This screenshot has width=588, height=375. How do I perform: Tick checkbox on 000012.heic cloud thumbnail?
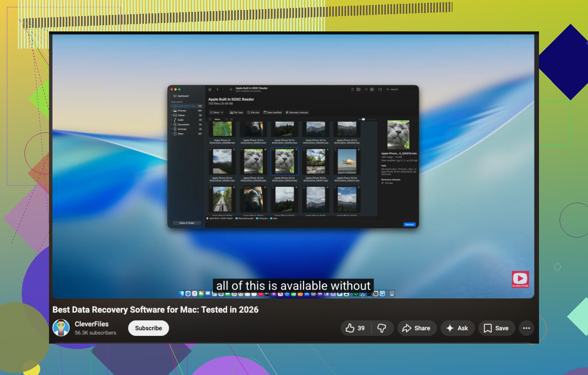(335, 149)
